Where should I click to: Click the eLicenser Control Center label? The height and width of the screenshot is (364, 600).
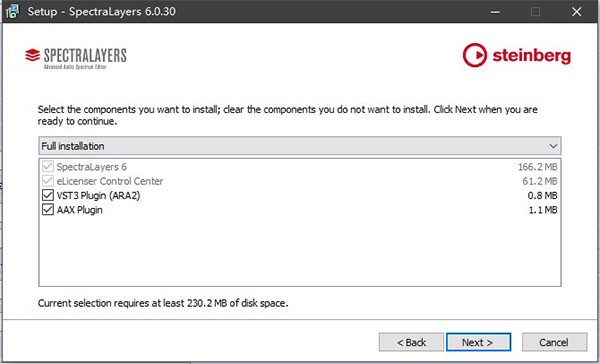110,181
